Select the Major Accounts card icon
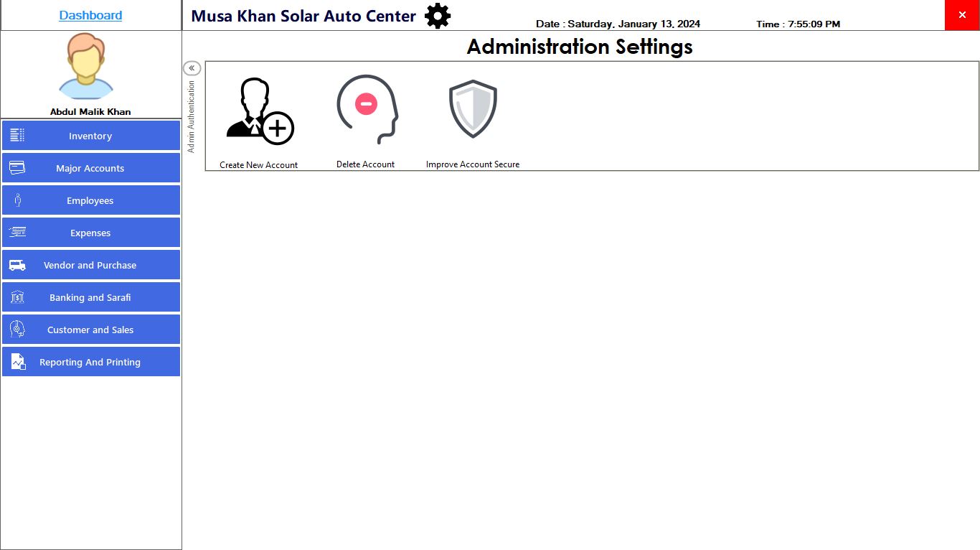 (17, 168)
